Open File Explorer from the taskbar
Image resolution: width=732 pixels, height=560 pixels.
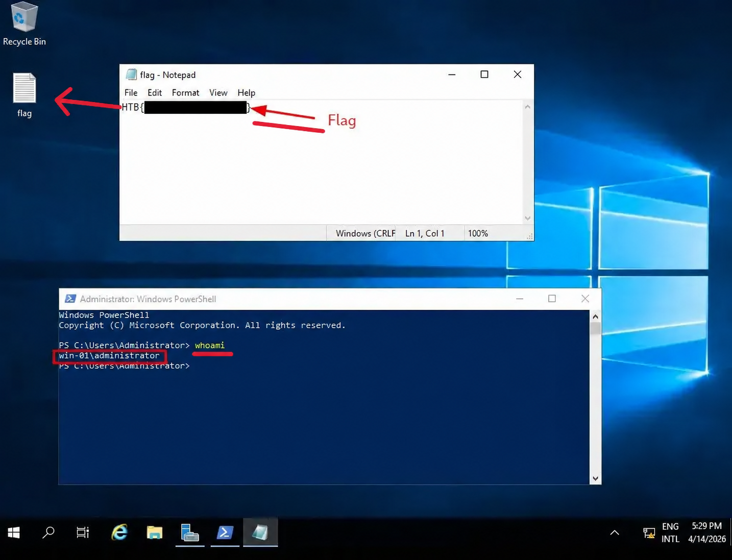154,533
